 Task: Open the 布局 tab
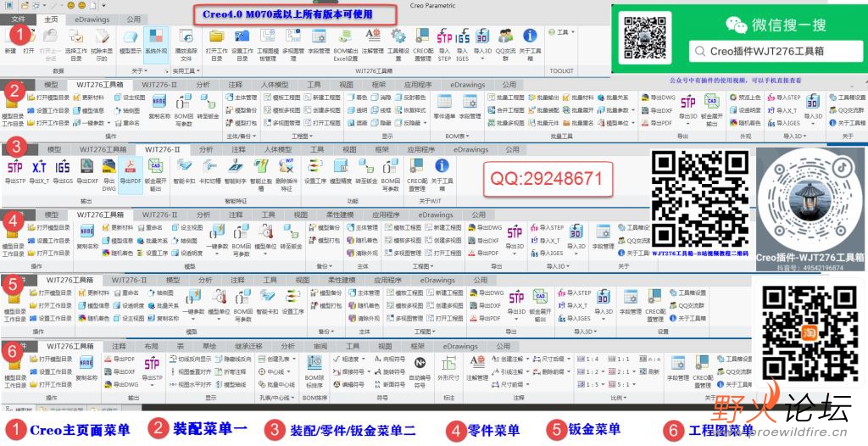[151, 346]
